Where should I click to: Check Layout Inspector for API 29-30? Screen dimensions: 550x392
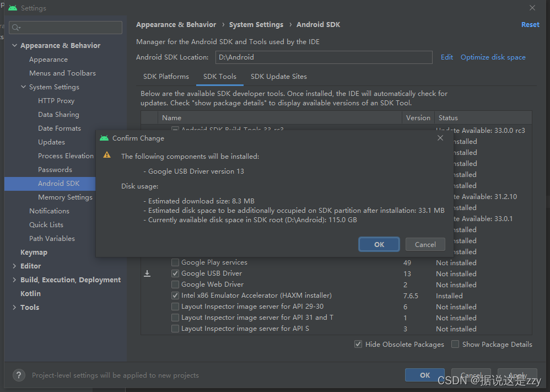click(175, 307)
